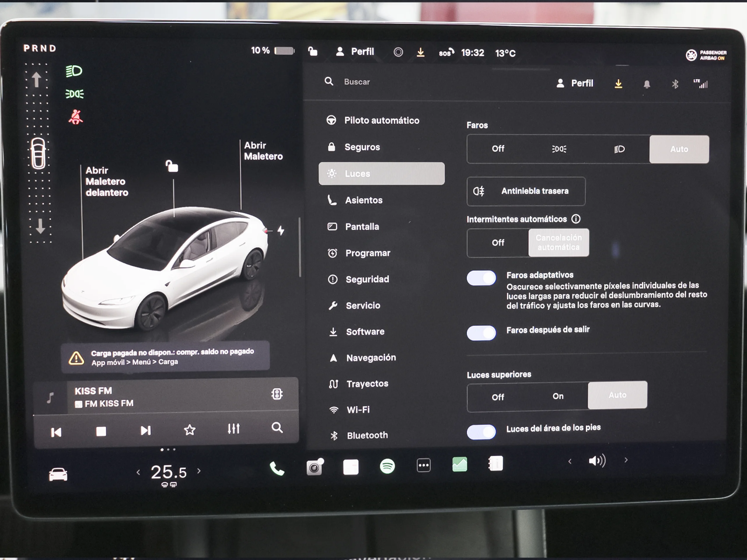Image resolution: width=747 pixels, height=560 pixels.
Task: Increase temperature with the right chevron
Action: [x=199, y=471]
